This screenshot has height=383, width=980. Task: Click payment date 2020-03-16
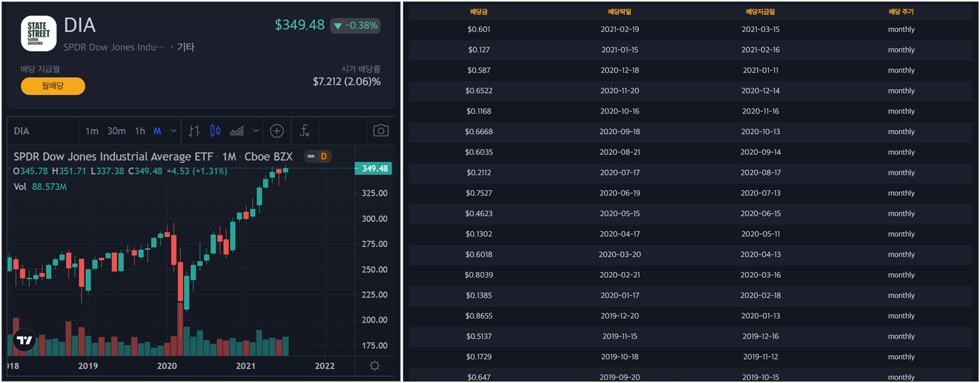[x=760, y=275]
